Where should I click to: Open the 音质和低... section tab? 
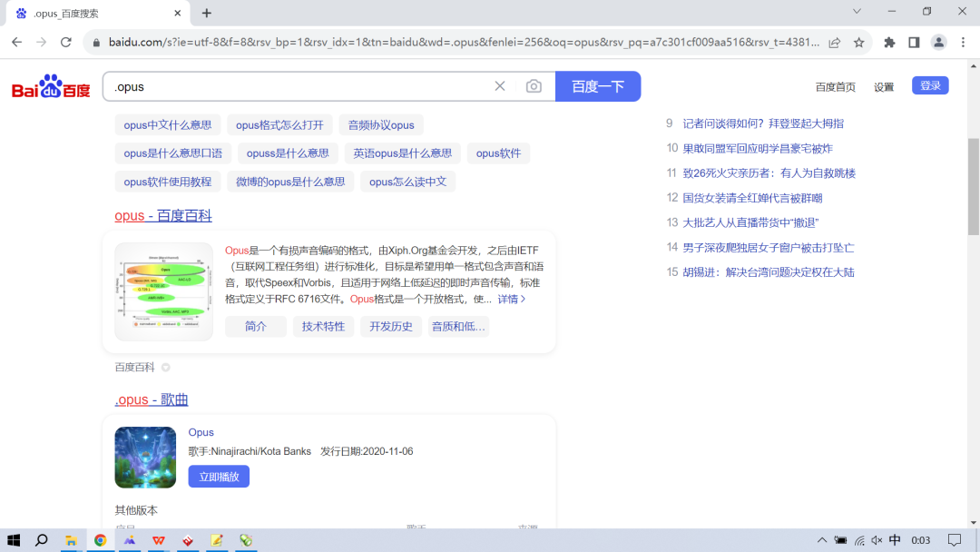(x=458, y=326)
